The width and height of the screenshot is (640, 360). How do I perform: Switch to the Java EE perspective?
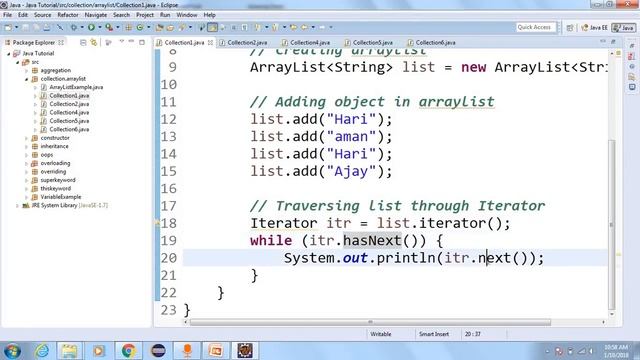594,28
